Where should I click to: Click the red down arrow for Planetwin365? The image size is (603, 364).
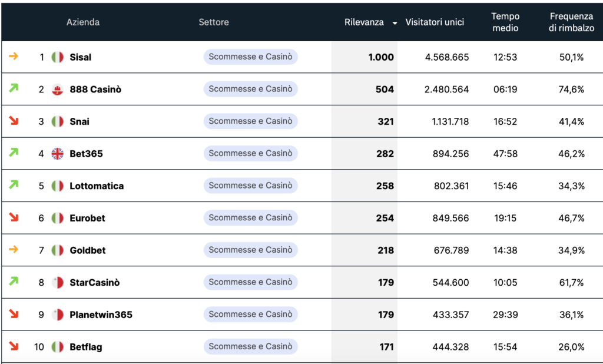pos(14,313)
